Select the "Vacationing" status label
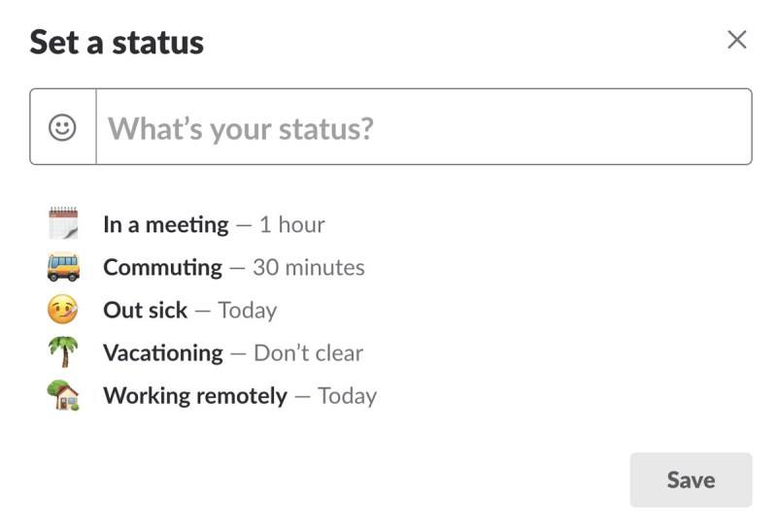The image size is (777, 532). coord(163,353)
